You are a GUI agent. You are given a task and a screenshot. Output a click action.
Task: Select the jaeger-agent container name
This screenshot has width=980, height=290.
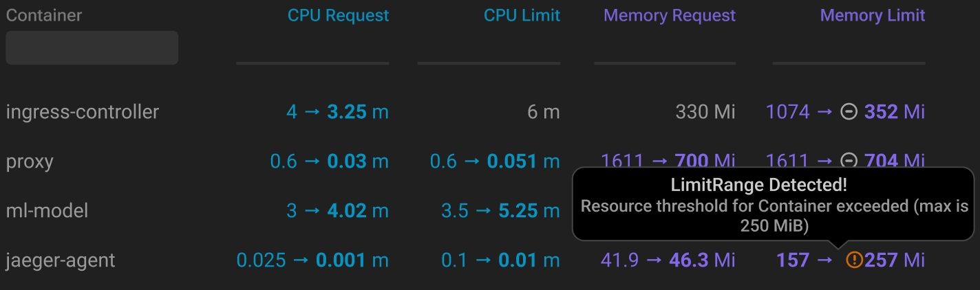tap(61, 260)
